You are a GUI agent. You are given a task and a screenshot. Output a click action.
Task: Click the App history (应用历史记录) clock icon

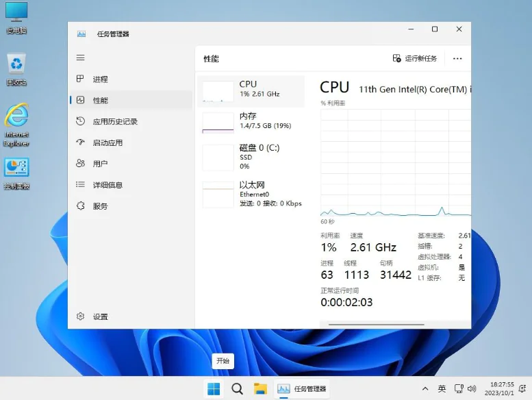(80, 121)
